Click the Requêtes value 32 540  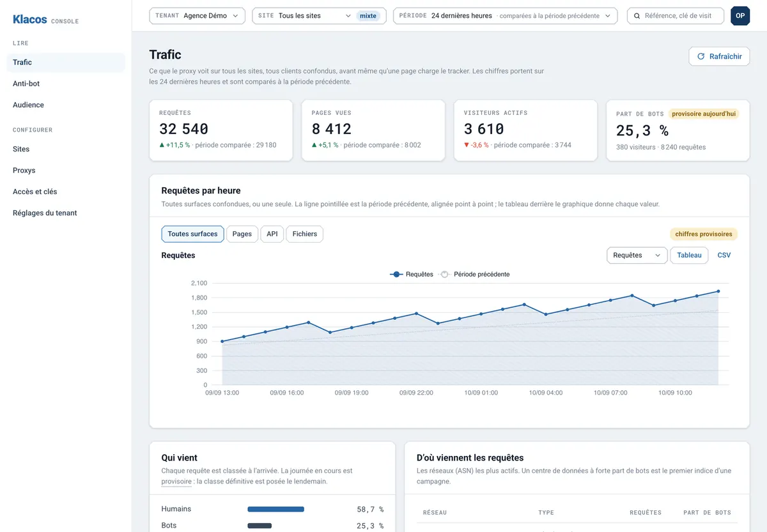pos(184,130)
